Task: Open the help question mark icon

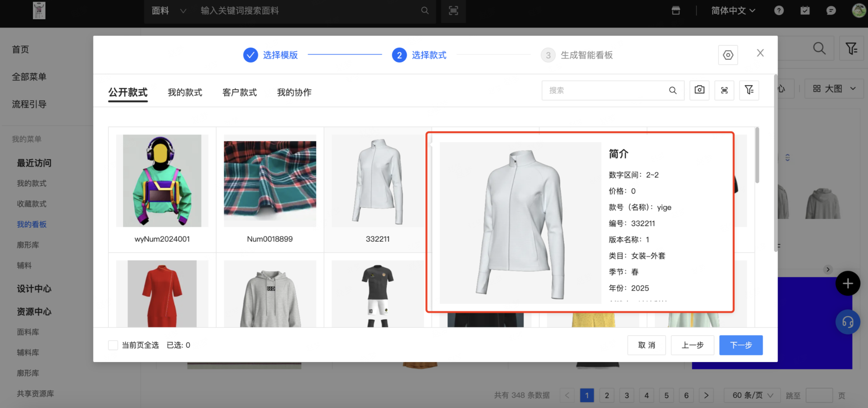Action: 779,11
